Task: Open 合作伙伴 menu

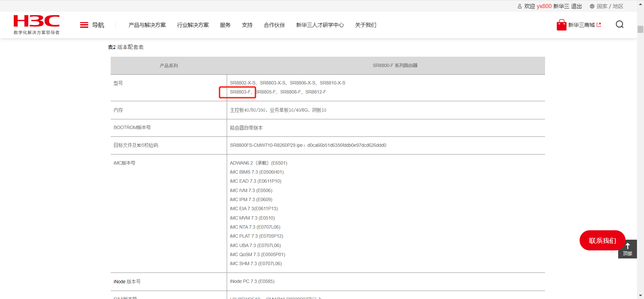Action: 274,25
